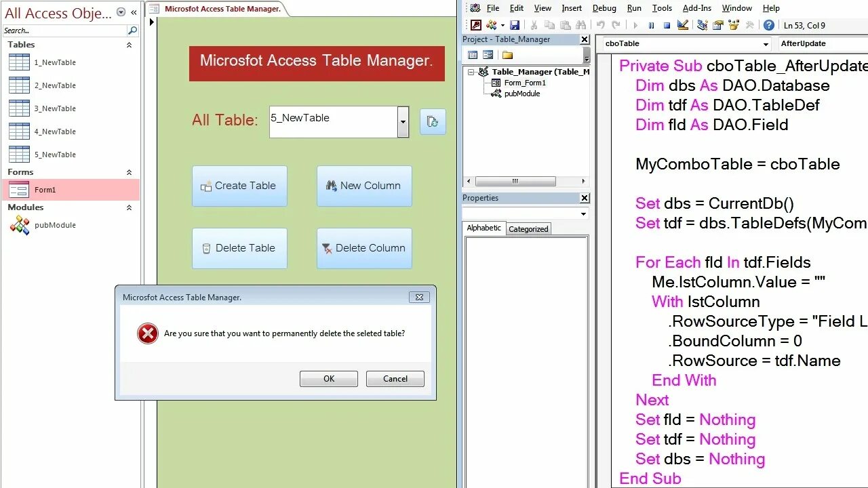Click the Reset (stop) icon
Screen dimensions: 868x488
click(667, 25)
